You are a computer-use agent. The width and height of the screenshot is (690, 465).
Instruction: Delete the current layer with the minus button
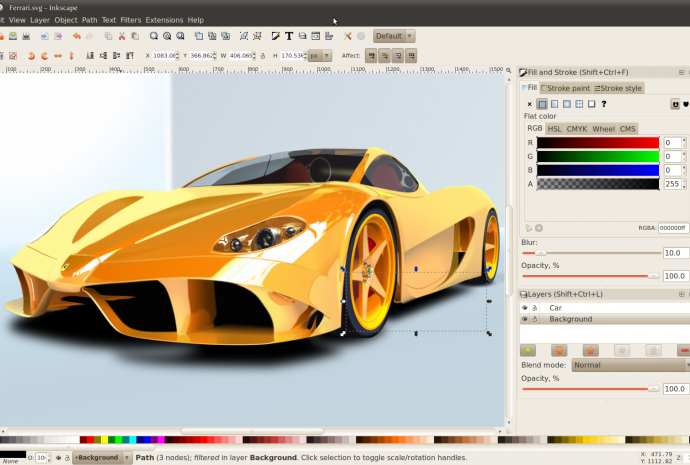tap(684, 350)
